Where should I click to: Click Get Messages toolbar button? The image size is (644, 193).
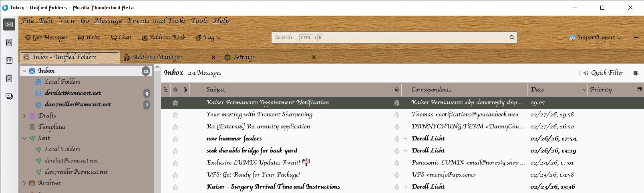pyautogui.click(x=46, y=37)
